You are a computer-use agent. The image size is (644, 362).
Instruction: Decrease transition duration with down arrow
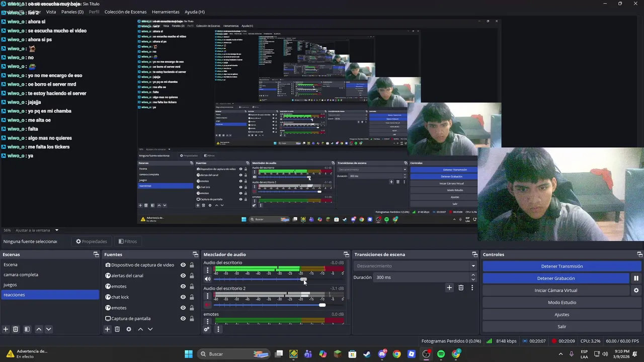tap(473, 280)
